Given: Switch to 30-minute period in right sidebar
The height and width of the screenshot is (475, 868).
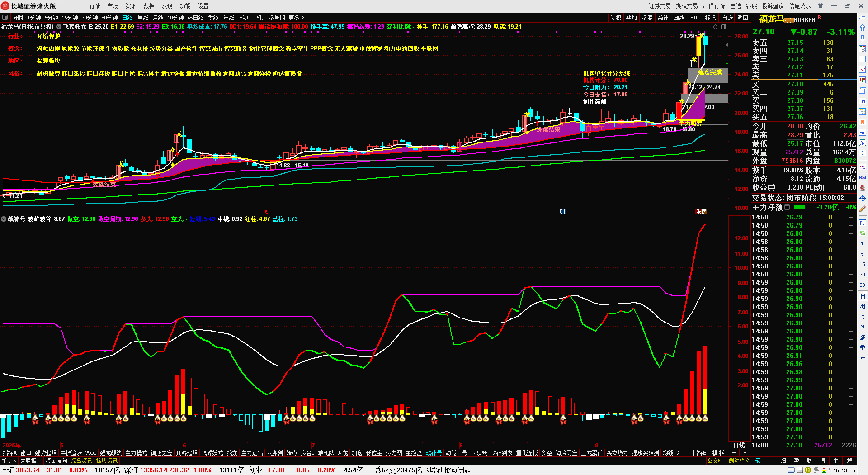Looking at the screenshot, I should point(863,275).
